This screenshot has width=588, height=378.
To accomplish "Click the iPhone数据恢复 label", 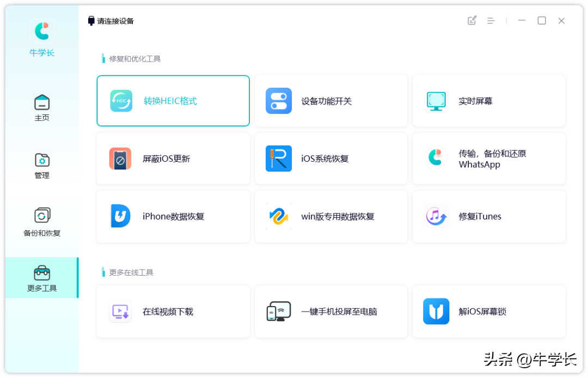I will (173, 216).
